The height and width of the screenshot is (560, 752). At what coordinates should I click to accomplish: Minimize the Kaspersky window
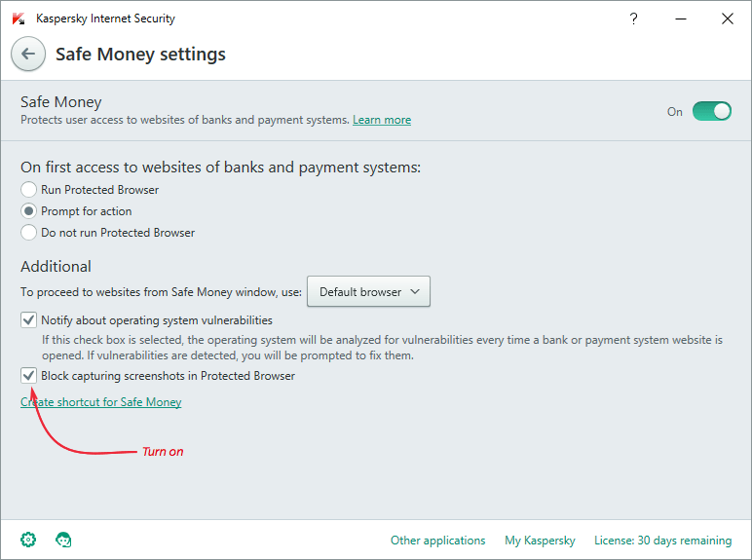(x=681, y=19)
